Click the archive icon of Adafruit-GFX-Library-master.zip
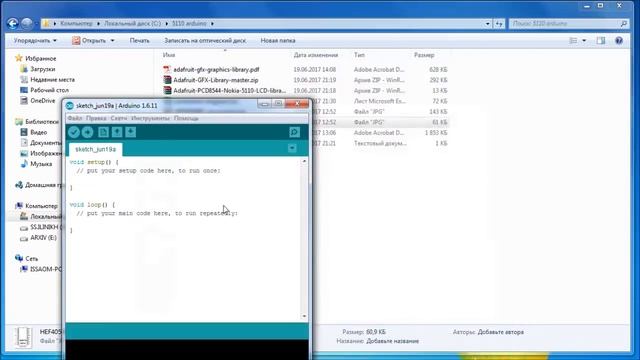 click(x=167, y=80)
